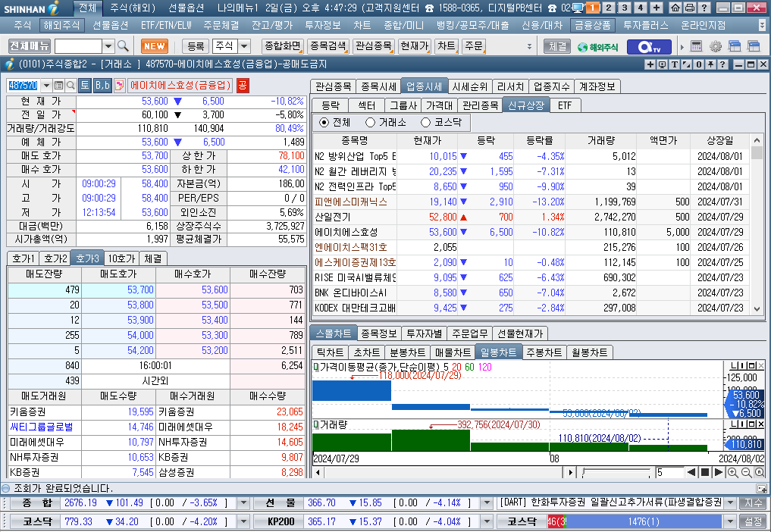Expand the menu search box dropdown
Image resolution: width=771 pixels, height=532 pixels.
click(108, 46)
